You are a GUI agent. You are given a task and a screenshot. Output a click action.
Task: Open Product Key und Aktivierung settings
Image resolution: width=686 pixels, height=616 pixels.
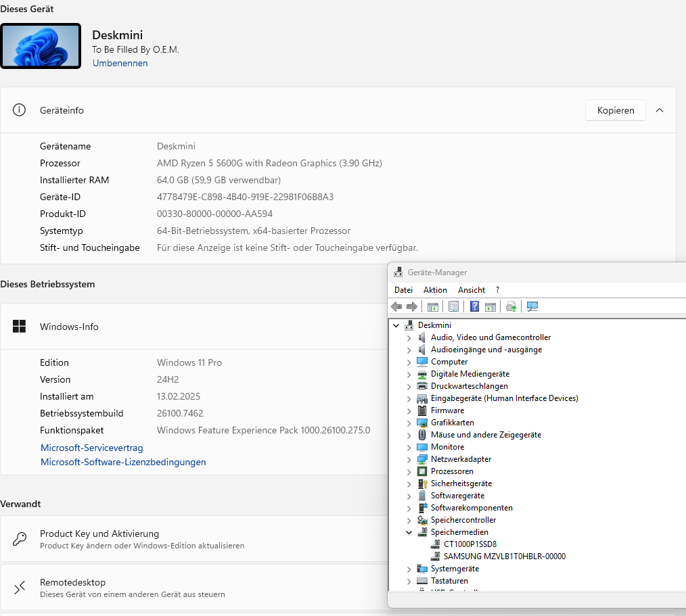coord(193,539)
